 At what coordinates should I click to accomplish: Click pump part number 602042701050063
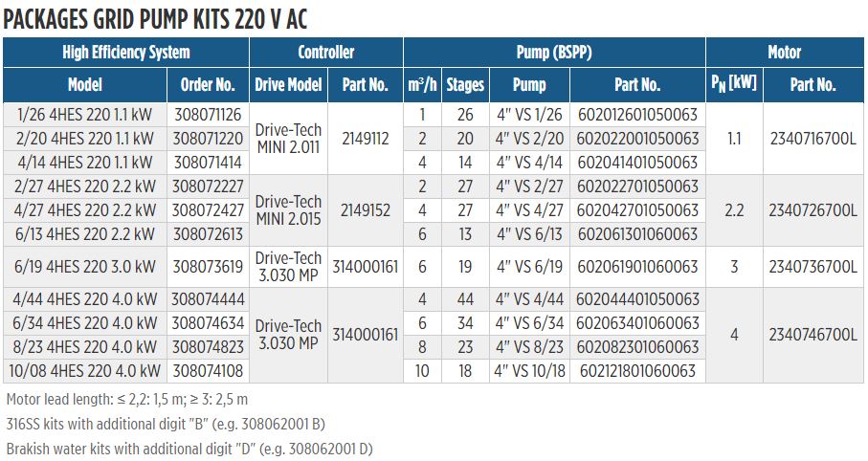coord(637,210)
